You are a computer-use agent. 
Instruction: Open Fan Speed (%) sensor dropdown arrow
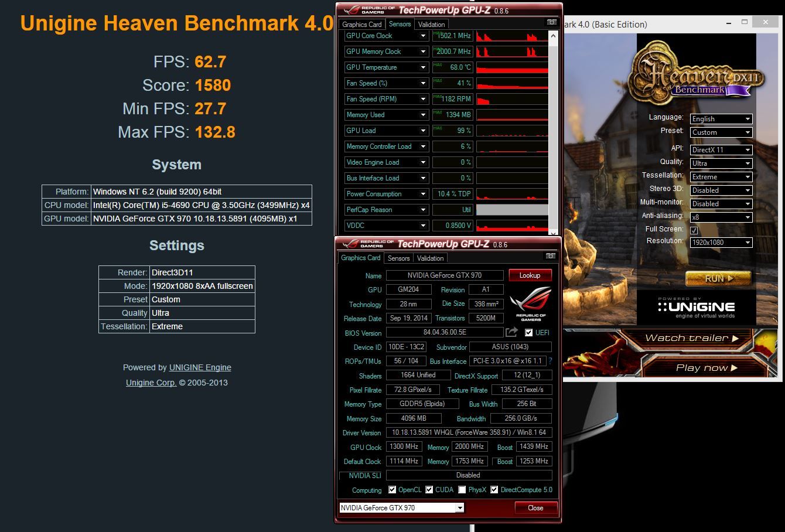[x=423, y=83]
